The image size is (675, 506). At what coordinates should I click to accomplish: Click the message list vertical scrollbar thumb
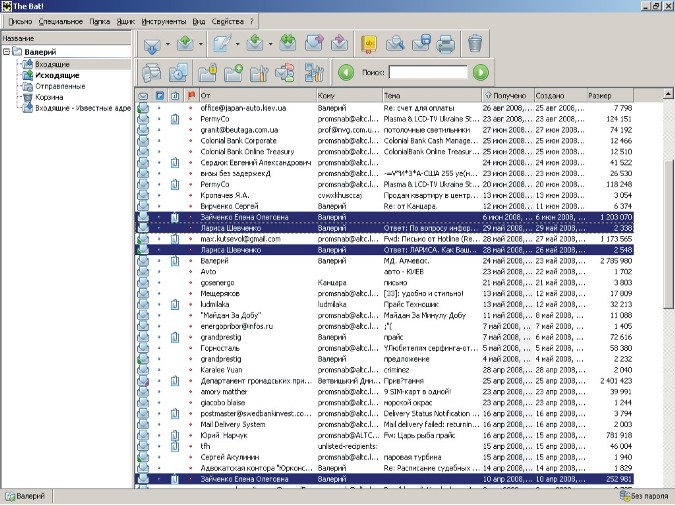tap(668, 234)
